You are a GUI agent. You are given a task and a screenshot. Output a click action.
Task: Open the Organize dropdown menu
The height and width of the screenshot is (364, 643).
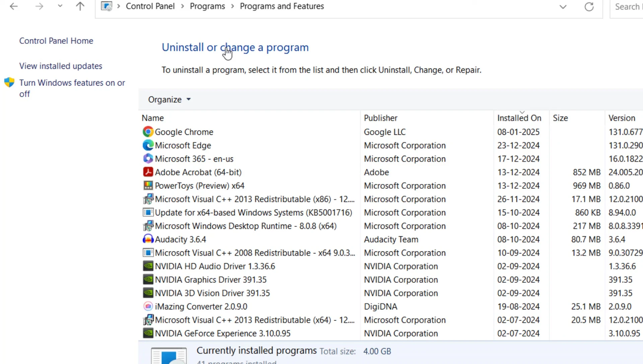click(x=169, y=99)
